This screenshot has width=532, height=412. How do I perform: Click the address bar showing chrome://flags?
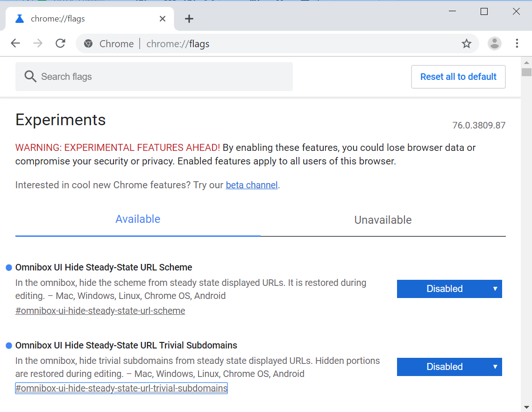(277, 43)
